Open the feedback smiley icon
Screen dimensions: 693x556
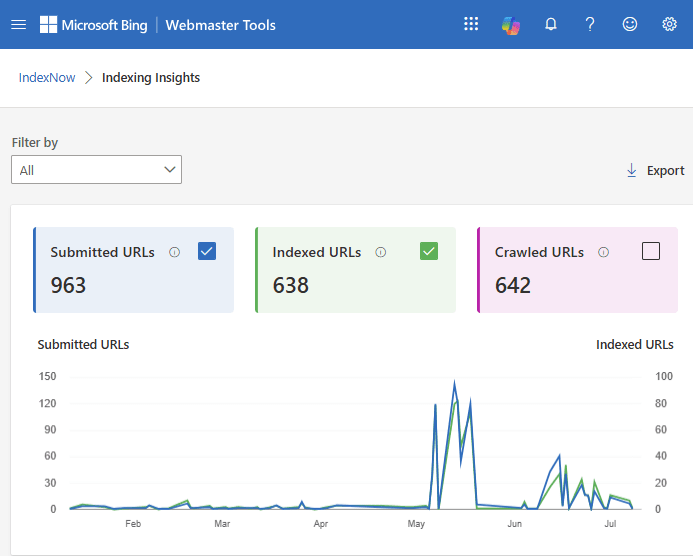coord(629,24)
